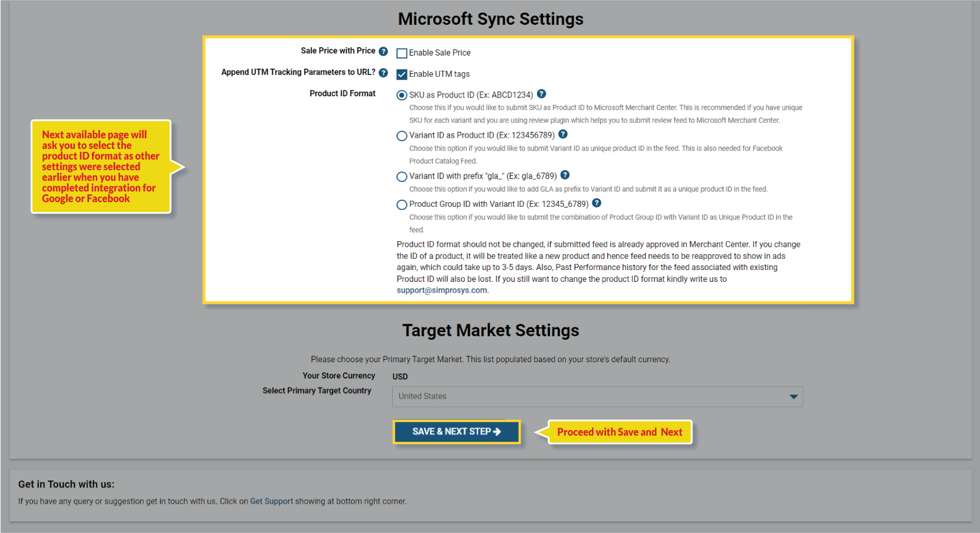Choose Variant ID as Product ID radio option
Image resolution: width=980 pixels, height=533 pixels.
(x=402, y=136)
